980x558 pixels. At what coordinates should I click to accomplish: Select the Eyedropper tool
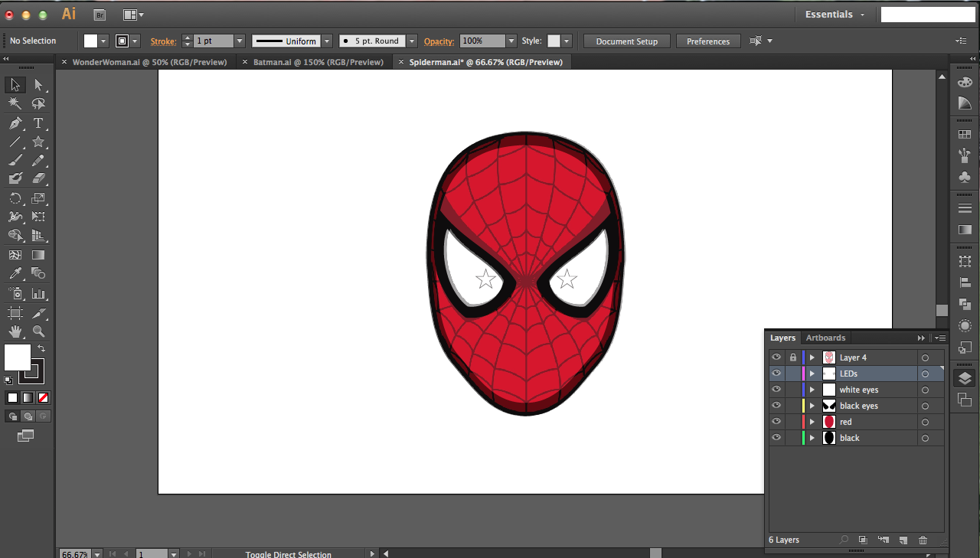tap(15, 274)
